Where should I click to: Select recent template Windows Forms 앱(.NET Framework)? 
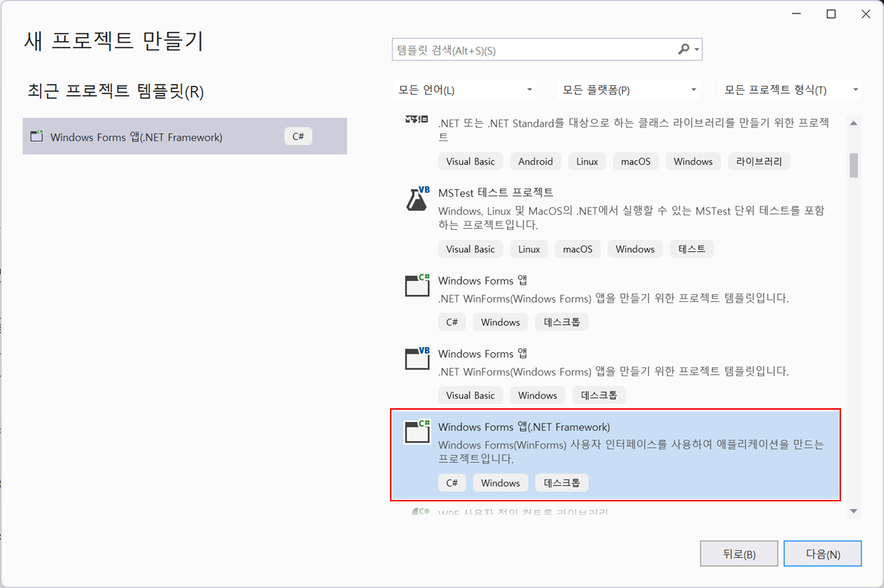point(185,136)
